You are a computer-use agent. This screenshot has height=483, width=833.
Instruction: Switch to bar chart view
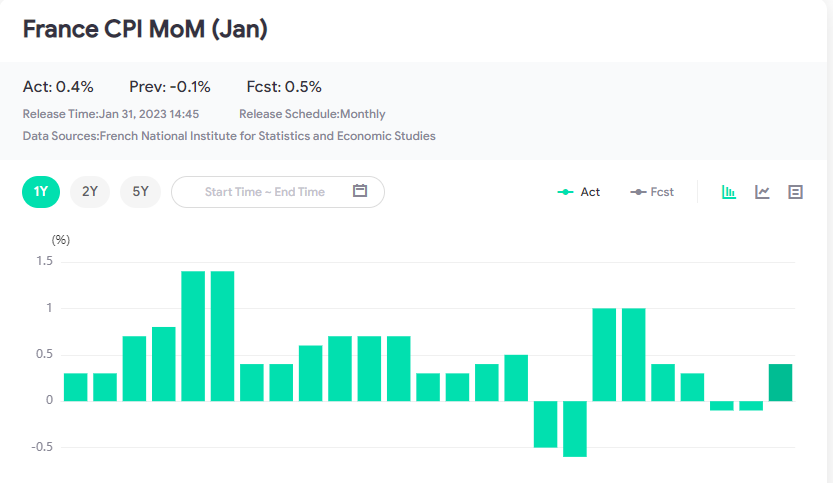tap(729, 192)
